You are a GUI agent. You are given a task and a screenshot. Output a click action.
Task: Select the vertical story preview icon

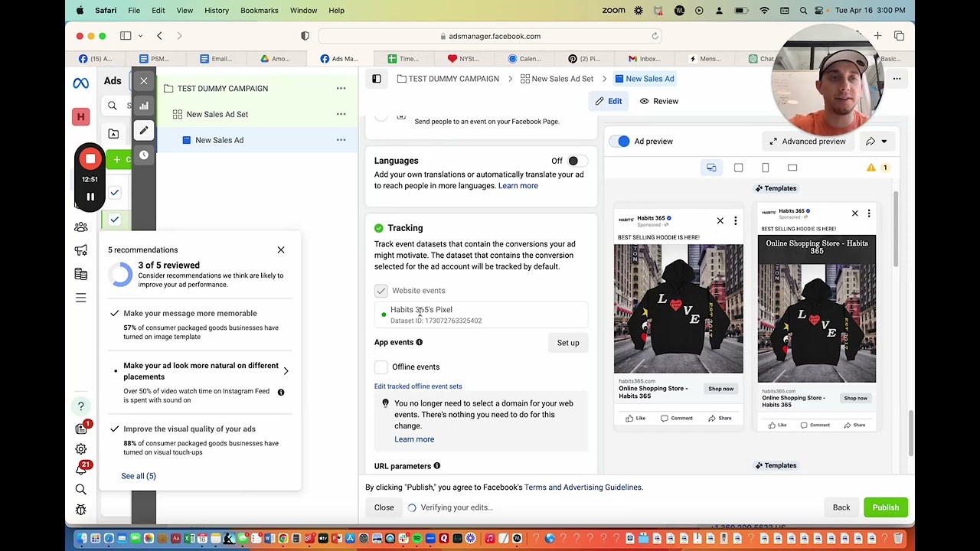pyautogui.click(x=765, y=168)
